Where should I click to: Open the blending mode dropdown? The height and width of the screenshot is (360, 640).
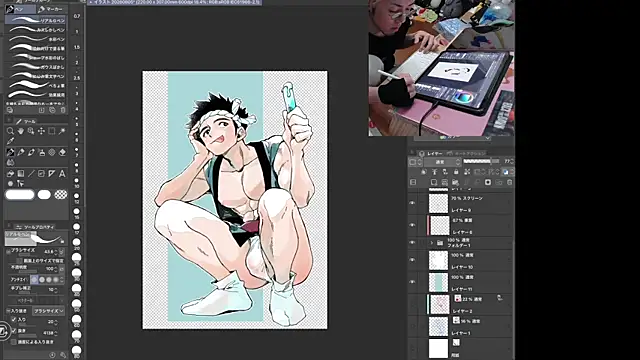[443, 162]
